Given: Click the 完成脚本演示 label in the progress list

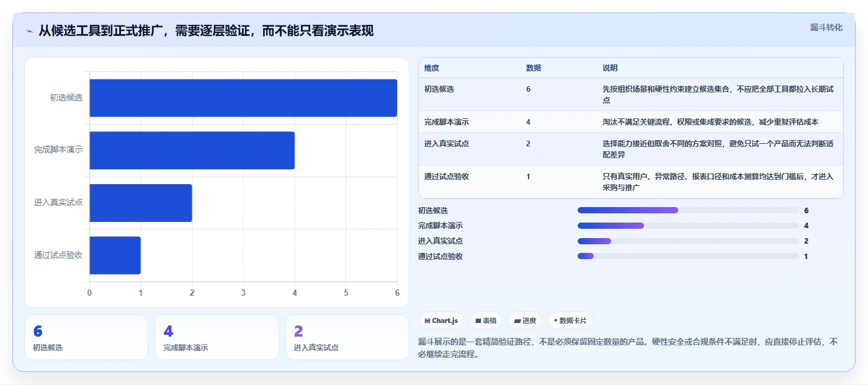Looking at the screenshot, I should [441, 226].
